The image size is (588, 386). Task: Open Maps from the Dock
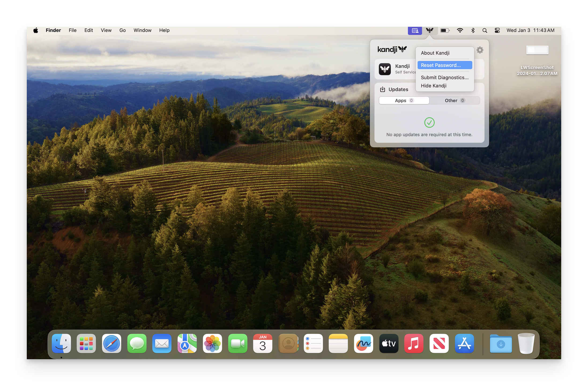pyautogui.click(x=187, y=343)
